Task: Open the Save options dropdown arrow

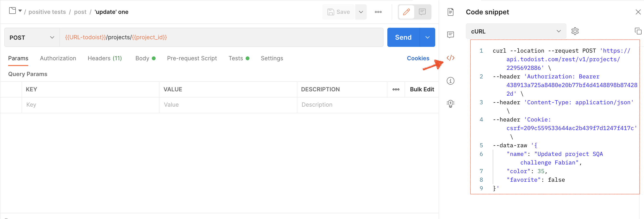Action: click(x=361, y=12)
